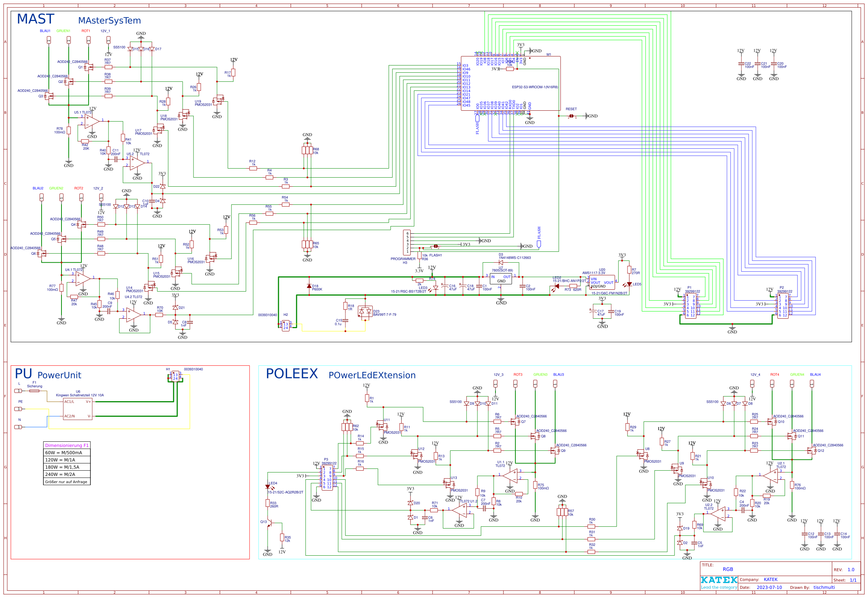Click the D23 BAV99T dual diode symbol

pyautogui.click(x=365, y=311)
